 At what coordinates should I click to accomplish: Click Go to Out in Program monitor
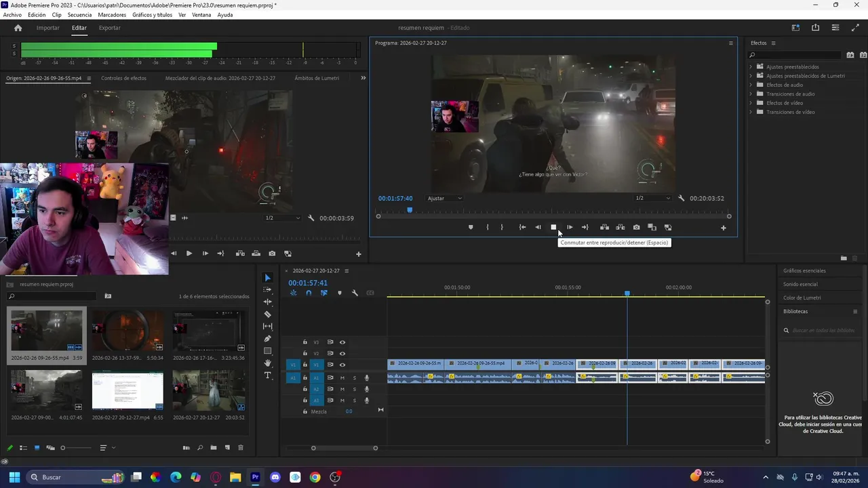point(585,227)
